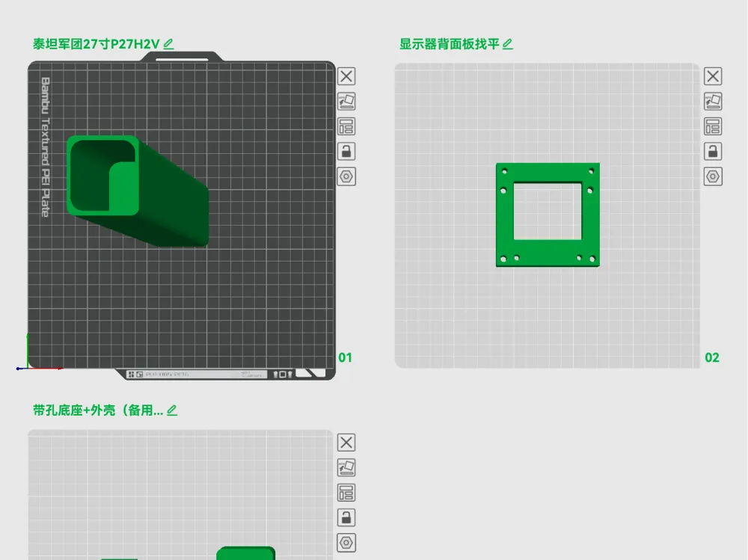Image resolution: width=748 pixels, height=560 pixels.
Task: Edit plate name 泰坦军团27寸P27H2V pencil icon
Action: pyautogui.click(x=168, y=44)
